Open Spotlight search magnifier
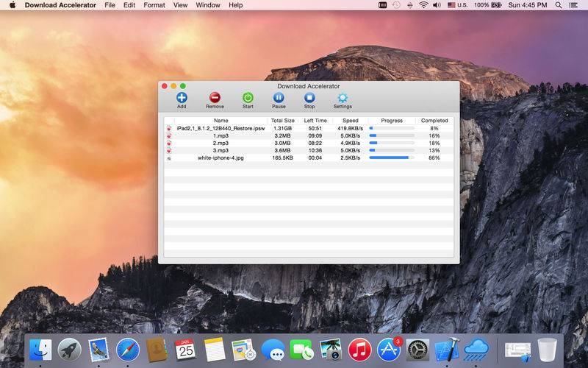This screenshot has height=368, width=588. click(559, 5)
